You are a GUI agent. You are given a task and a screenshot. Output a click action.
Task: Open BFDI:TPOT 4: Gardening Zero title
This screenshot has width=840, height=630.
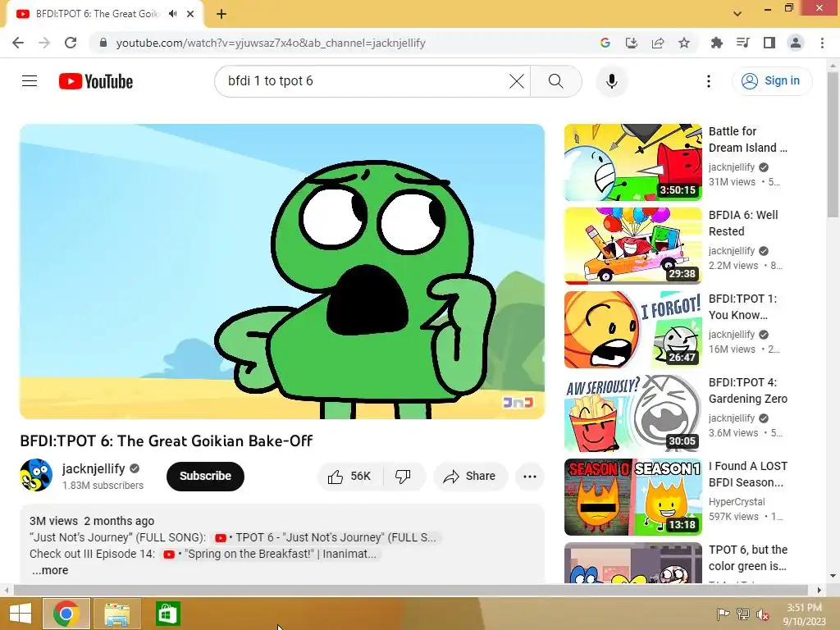point(748,390)
